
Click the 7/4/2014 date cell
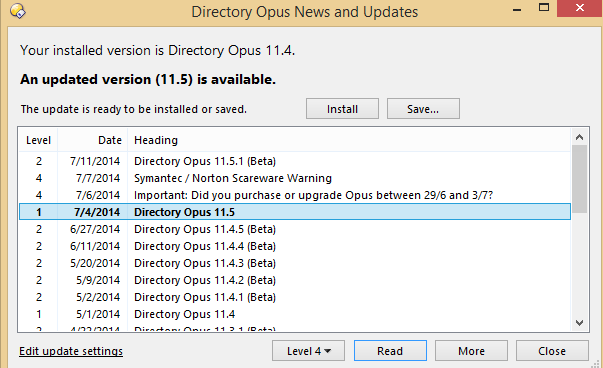(97, 212)
